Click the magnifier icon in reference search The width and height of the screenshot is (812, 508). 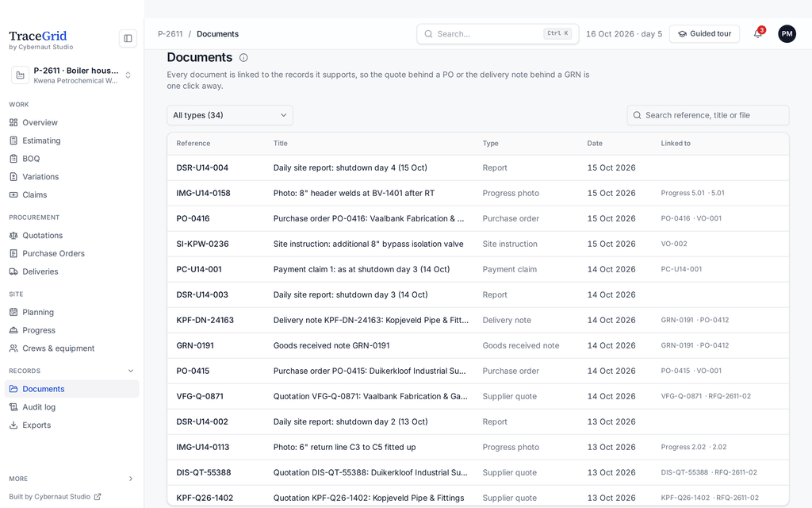point(637,115)
